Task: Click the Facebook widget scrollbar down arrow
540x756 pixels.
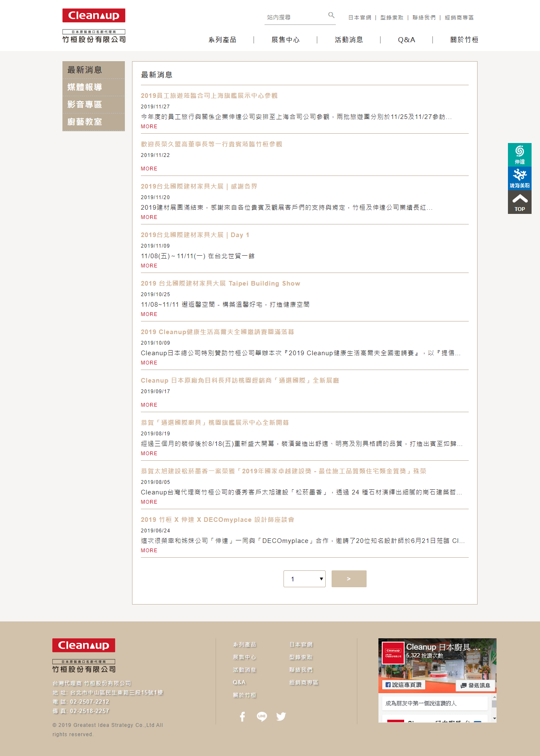Action: pos(494,718)
